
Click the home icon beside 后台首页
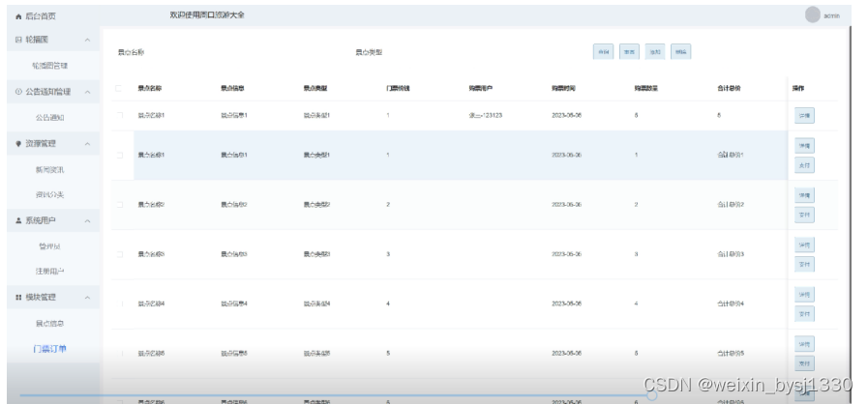(x=18, y=16)
